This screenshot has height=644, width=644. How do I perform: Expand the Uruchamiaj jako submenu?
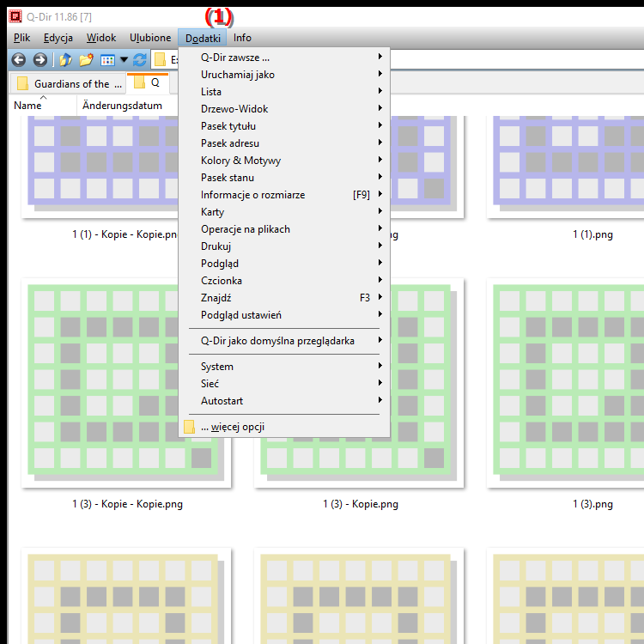coord(284,75)
